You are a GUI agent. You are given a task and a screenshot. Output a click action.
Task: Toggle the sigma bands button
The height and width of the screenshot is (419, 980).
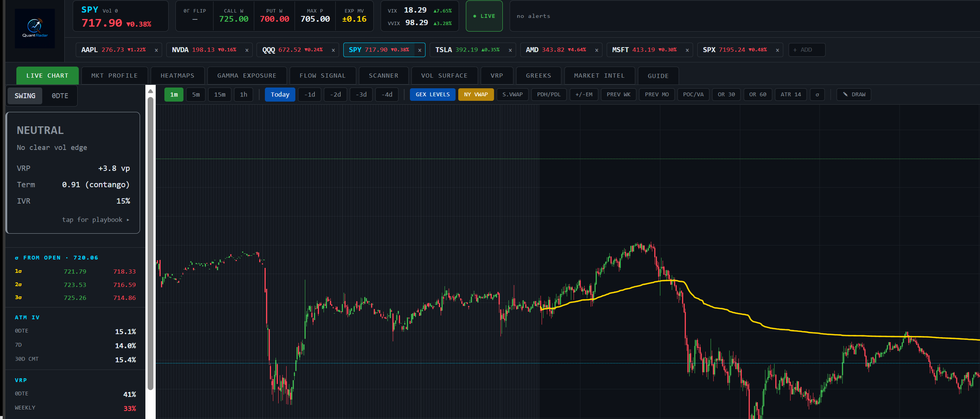click(x=817, y=95)
